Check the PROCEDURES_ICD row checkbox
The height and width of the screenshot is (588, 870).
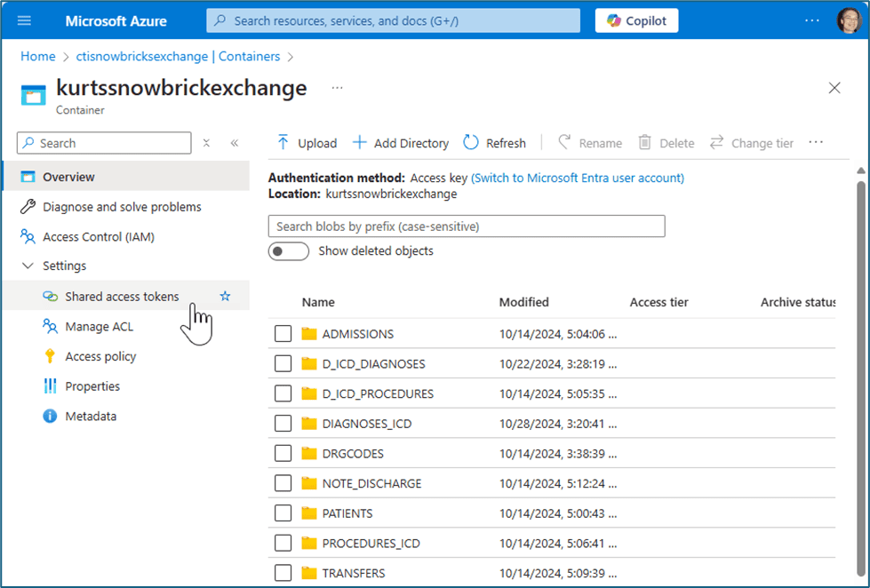283,543
